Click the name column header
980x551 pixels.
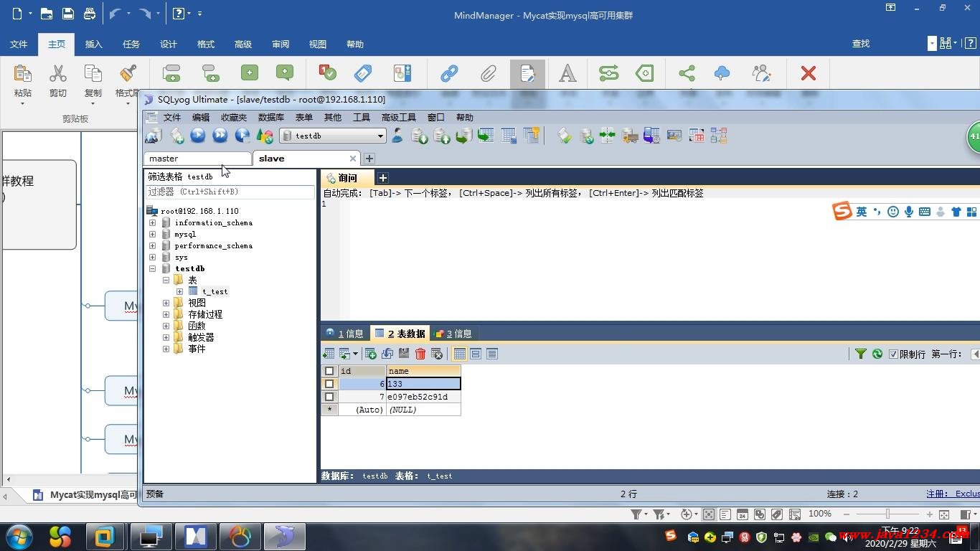point(423,371)
